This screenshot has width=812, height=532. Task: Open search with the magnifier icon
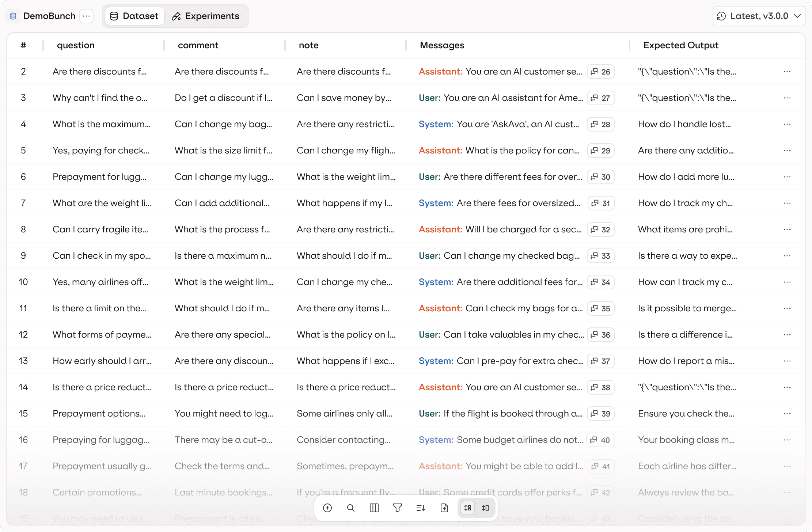point(351,508)
